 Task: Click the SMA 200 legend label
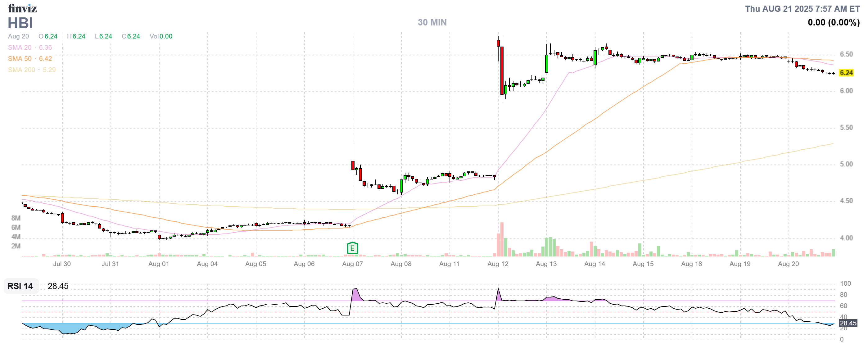pyautogui.click(x=21, y=70)
